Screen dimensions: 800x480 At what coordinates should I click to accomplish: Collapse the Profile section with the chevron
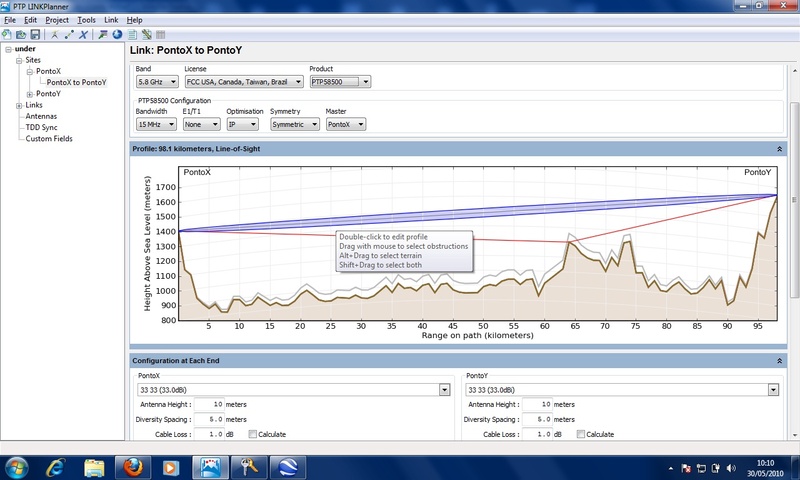778,148
